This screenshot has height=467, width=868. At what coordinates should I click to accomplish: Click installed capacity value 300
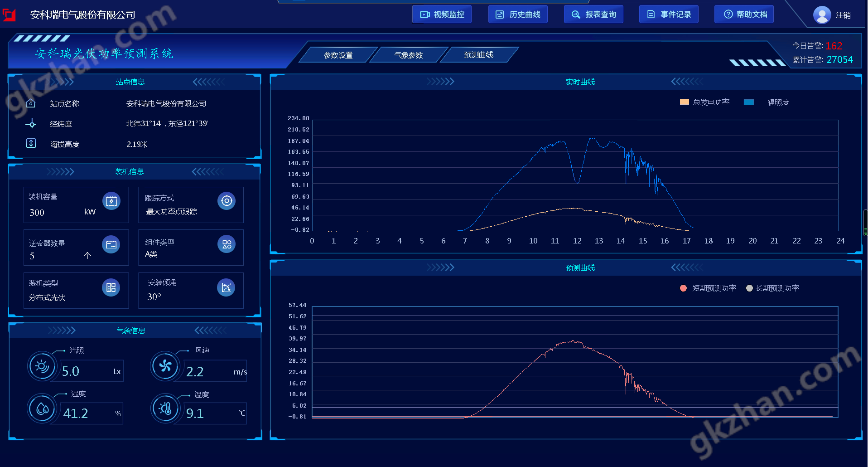tap(37, 212)
